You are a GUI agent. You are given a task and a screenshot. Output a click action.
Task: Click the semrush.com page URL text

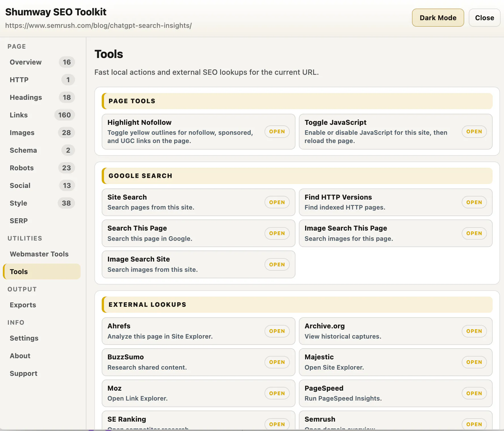[x=98, y=26]
